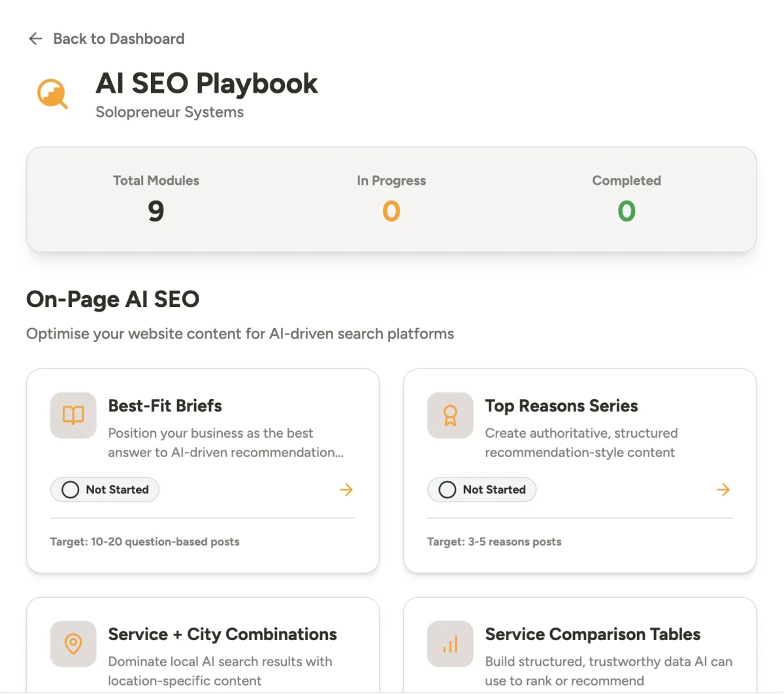Screen dimensions: 784x695
Task: Click the Target: 3-5 reasons posts text
Action: (x=494, y=541)
